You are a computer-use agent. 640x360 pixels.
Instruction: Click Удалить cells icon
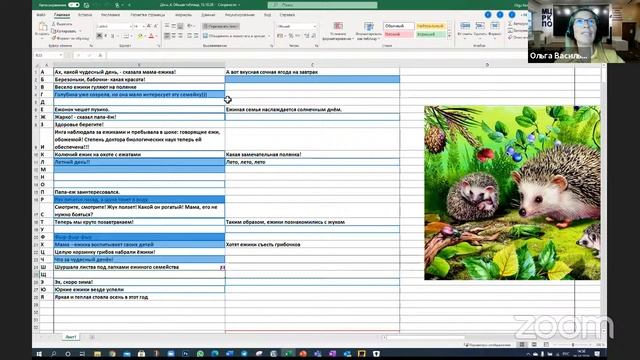coord(480,26)
